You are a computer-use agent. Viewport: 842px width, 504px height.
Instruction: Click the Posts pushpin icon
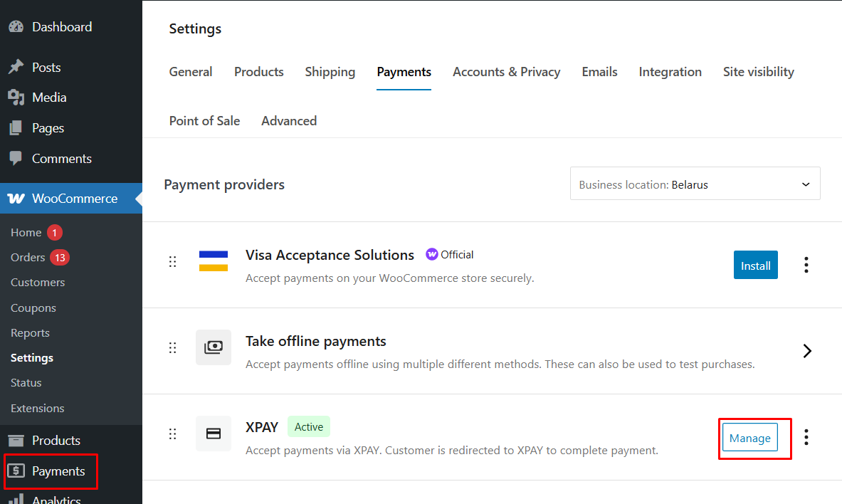click(16, 68)
